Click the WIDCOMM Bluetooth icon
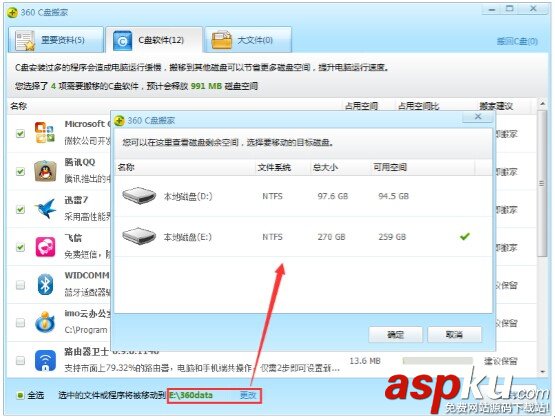The width and height of the screenshot is (555, 420). coord(45,284)
